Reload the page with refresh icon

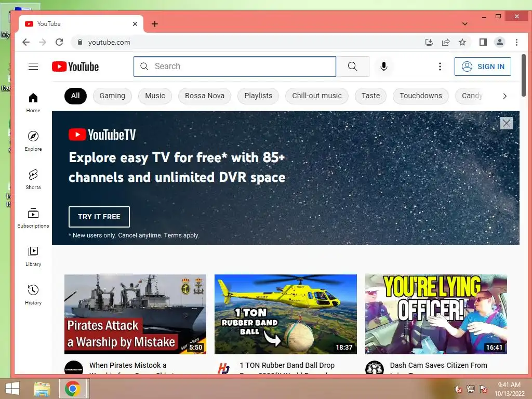pos(59,42)
